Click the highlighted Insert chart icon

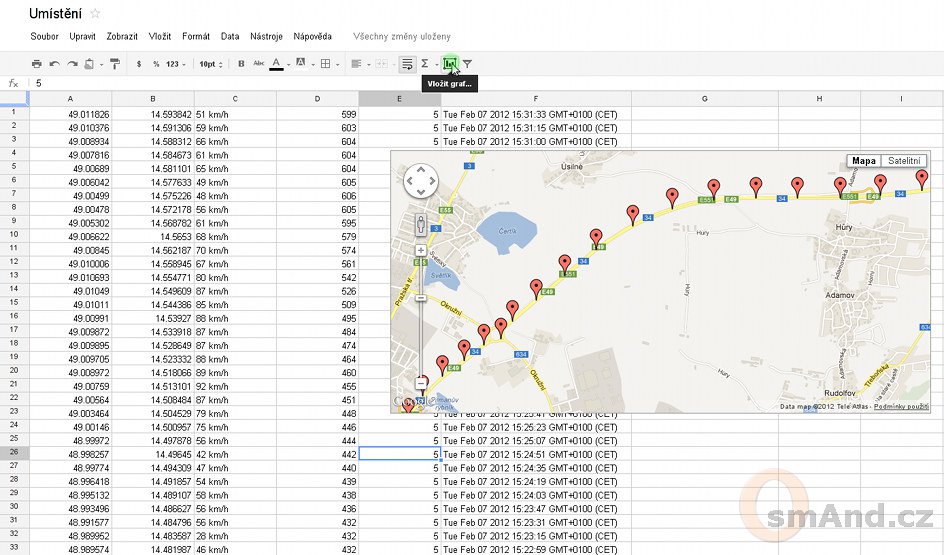click(450, 64)
